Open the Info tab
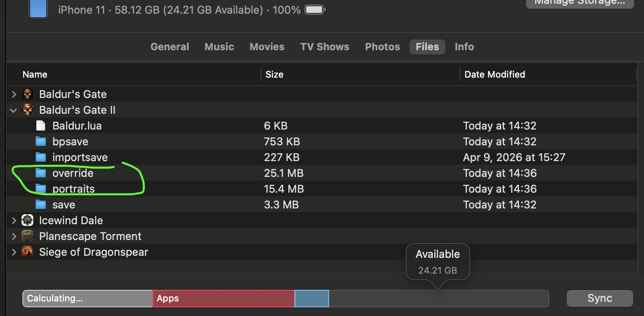Screen dimensions: 644x316 click(x=465, y=47)
